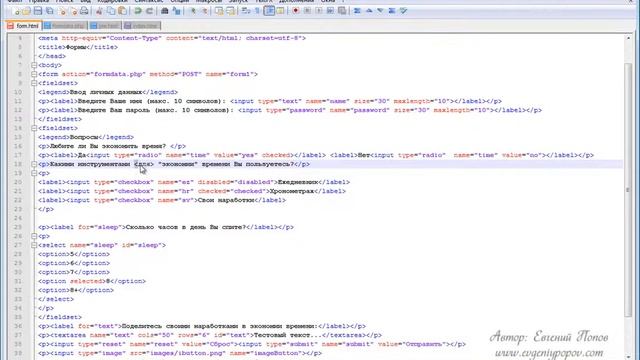This screenshot has width=640, height=360.
Task: Click the checkbox line with name="sv"
Action: point(162,200)
